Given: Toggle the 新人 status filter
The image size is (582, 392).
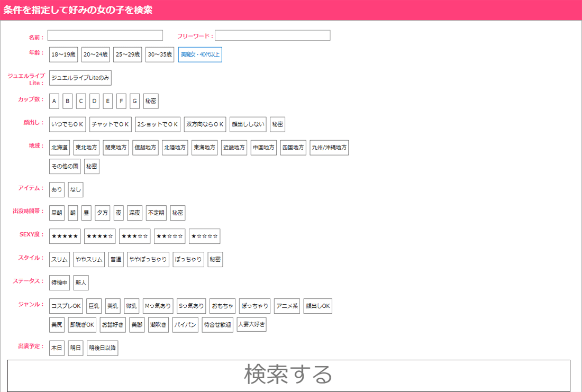Looking at the screenshot, I should (x=81, y=283).
